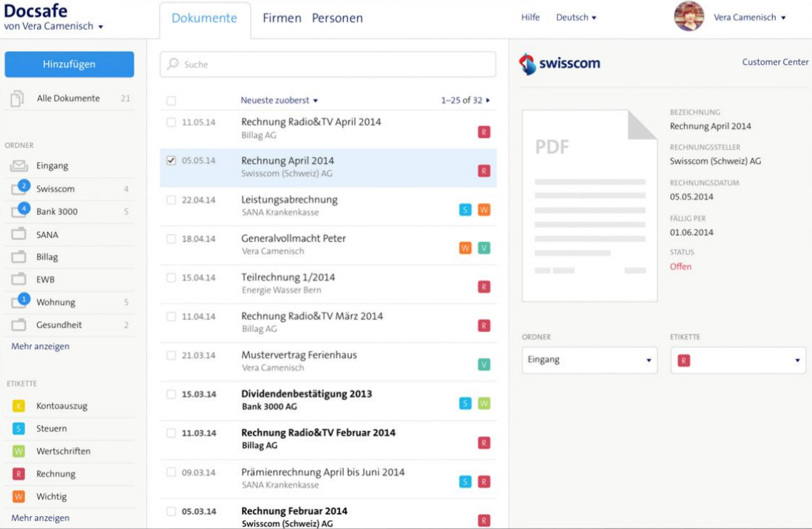Check the Rechnung Radio&TV April 2014 checkbox

[172, 122]
